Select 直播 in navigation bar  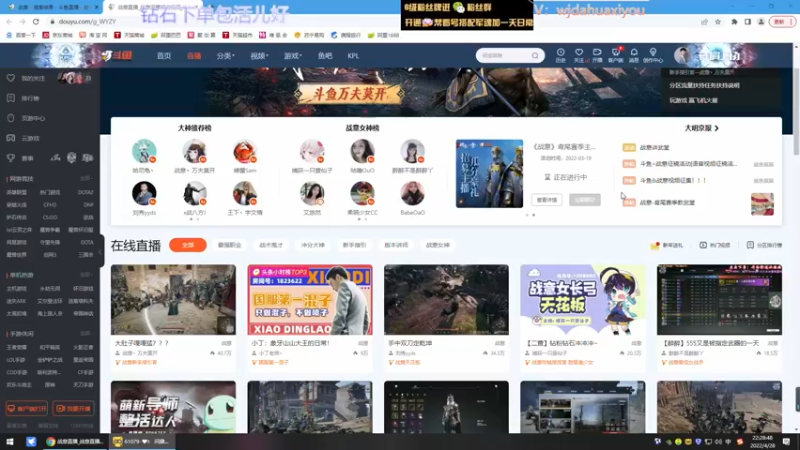coord(194,56)
